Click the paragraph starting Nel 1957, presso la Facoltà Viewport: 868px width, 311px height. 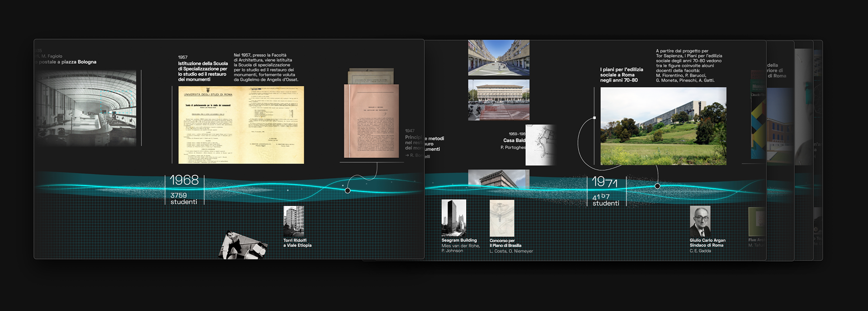[266, 67]
